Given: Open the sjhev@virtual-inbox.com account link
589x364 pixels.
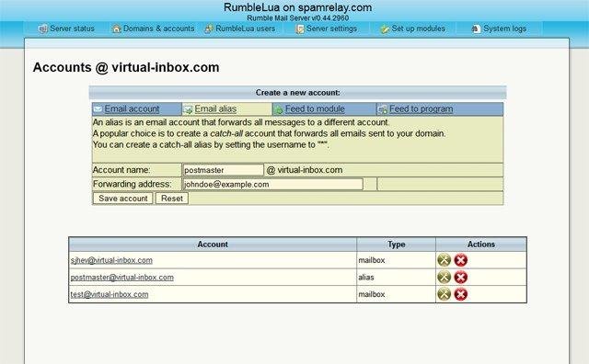Looking at the screenshot, I should 111,260.
